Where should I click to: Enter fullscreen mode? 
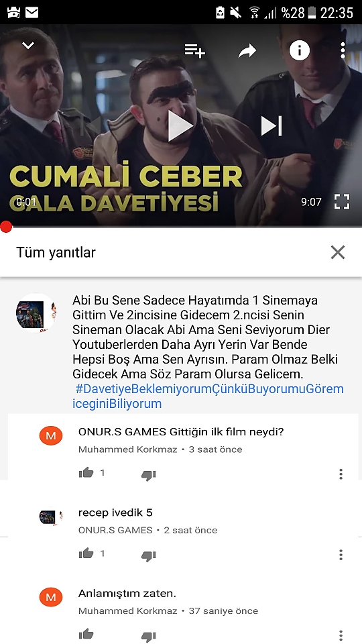(x=341, y=202)
